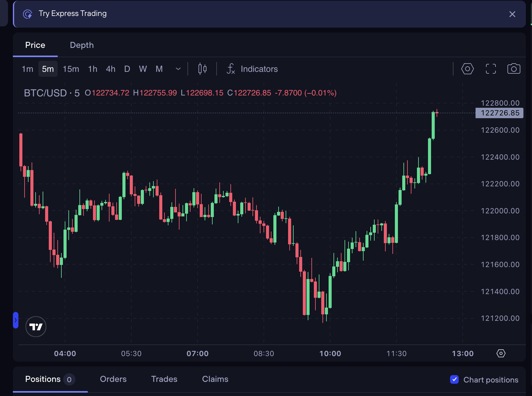Image resolution: width=532 pixels, height=396 pixels.
Task: Dismiss the Try Express Trading banner
Action: tap(512, 14)
